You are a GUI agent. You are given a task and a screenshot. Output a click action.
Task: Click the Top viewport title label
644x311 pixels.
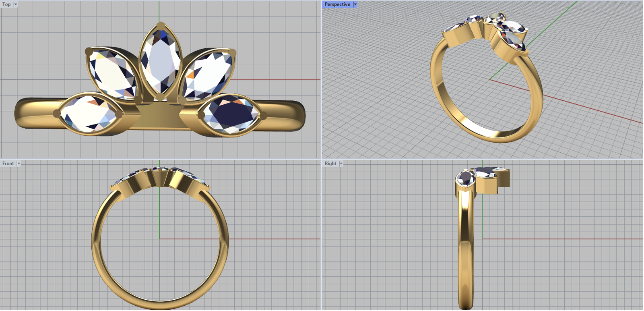(x=6, y=4)
